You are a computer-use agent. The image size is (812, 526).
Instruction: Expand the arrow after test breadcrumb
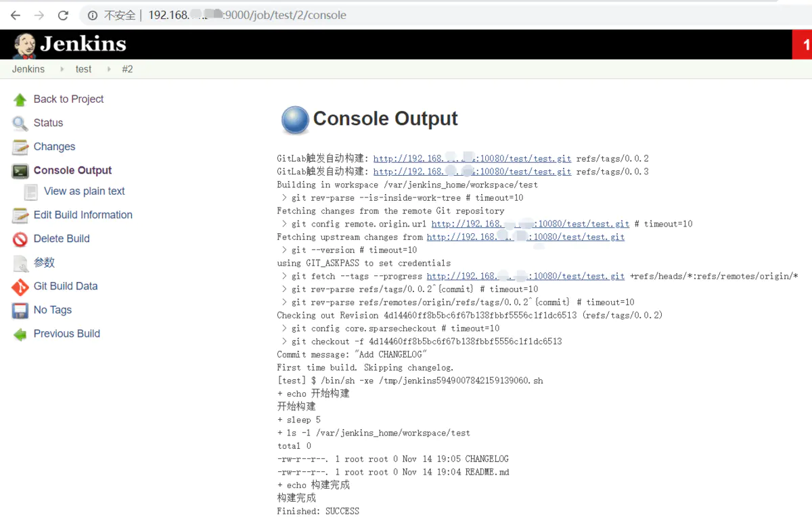coord(108,69)
